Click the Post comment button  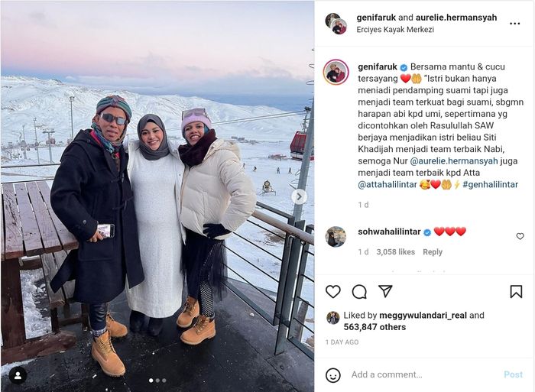513,374
